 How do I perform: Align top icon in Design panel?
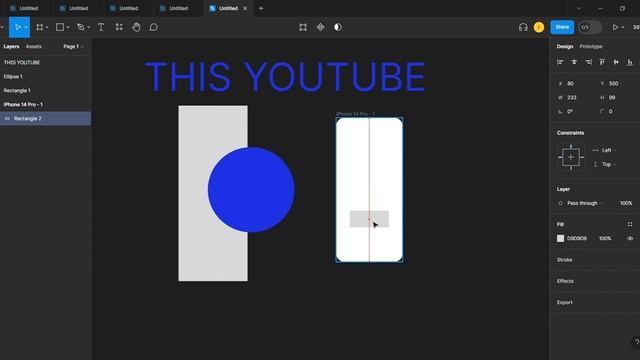(x=602, y=62)
